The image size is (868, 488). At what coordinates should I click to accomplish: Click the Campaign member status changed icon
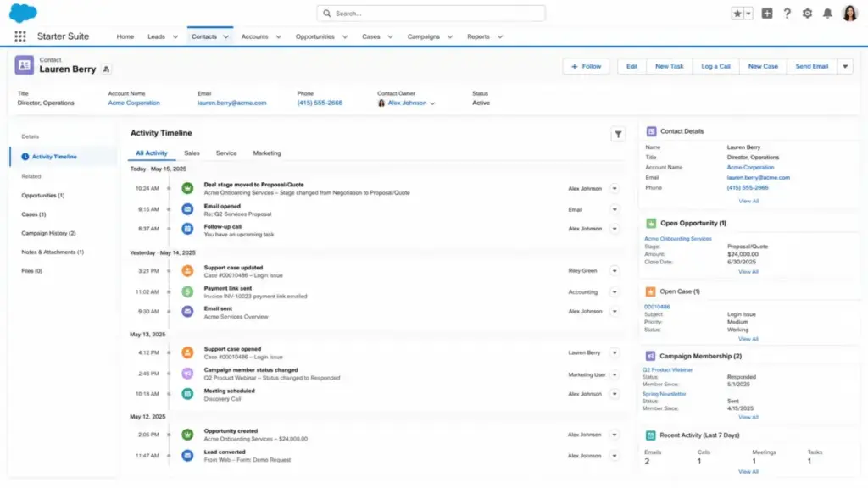187,374
